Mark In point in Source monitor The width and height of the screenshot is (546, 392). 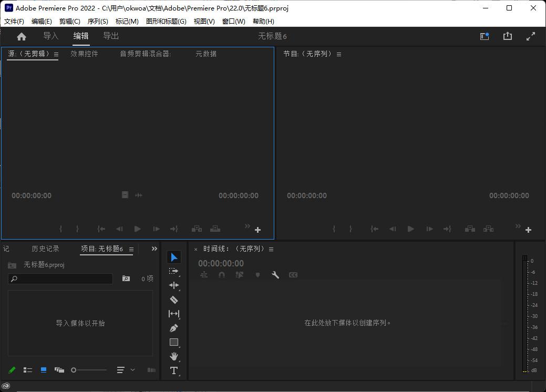click(60, 229)
